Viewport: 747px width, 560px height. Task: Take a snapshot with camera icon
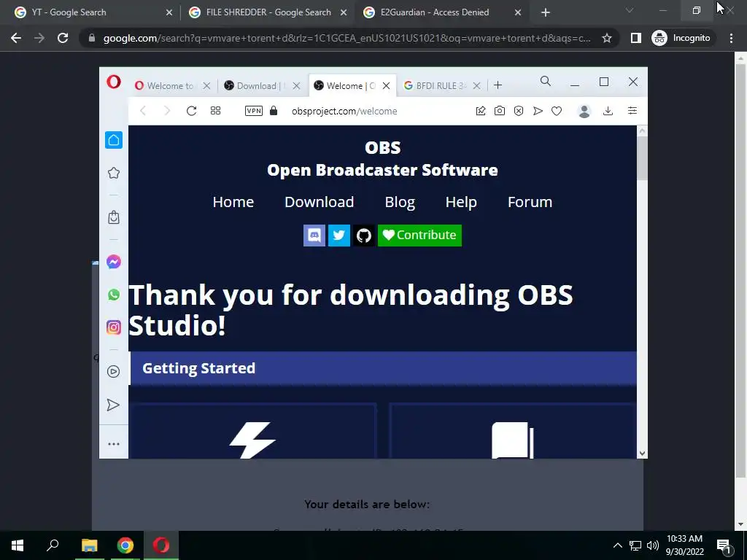click(499, 111)
